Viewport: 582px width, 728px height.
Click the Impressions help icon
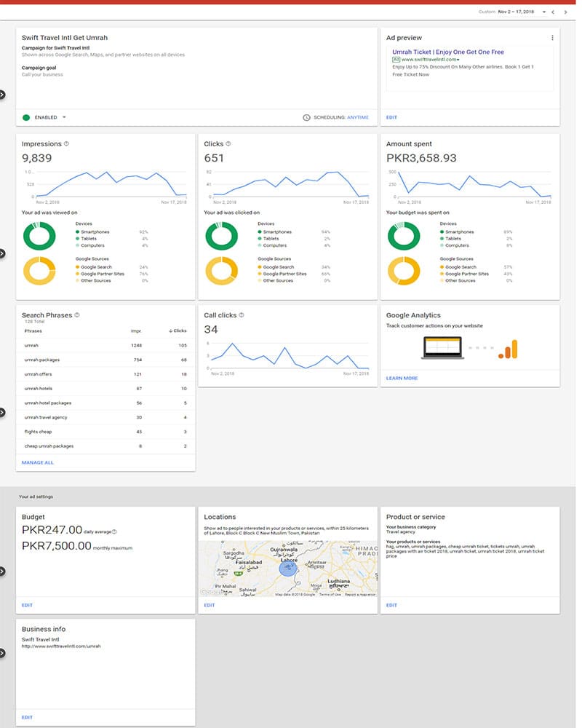point(66,144)
